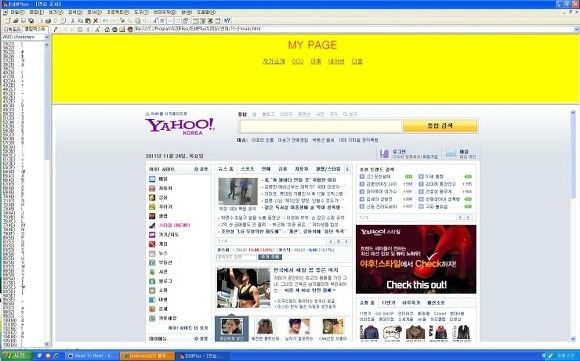Click the browser Home icon beside address bar

[x=107, y=30]
